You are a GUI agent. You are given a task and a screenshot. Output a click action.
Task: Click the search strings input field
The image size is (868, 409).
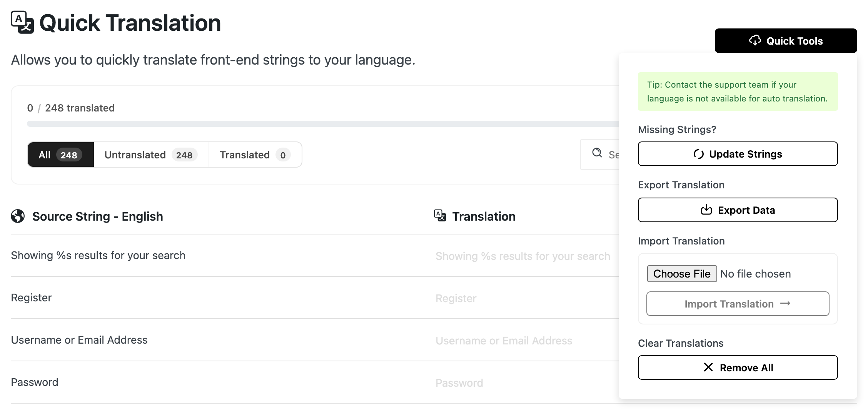600,155
